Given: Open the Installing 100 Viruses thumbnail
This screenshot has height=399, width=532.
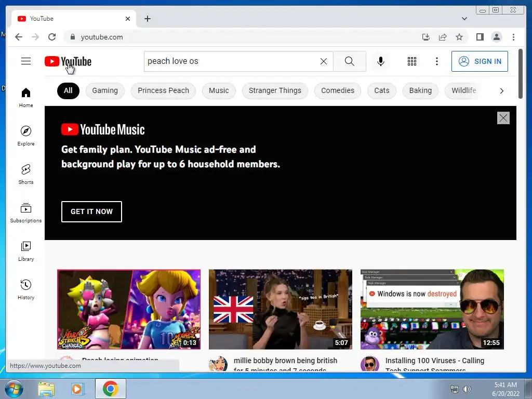Looking at the screenshot, I should [x=432, y=310].
